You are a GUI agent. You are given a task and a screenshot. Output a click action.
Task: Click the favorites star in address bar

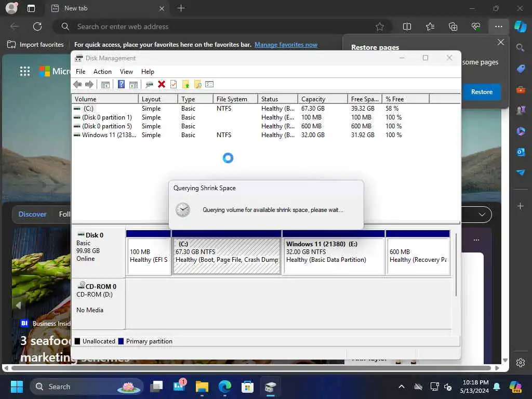coord(380,26)
